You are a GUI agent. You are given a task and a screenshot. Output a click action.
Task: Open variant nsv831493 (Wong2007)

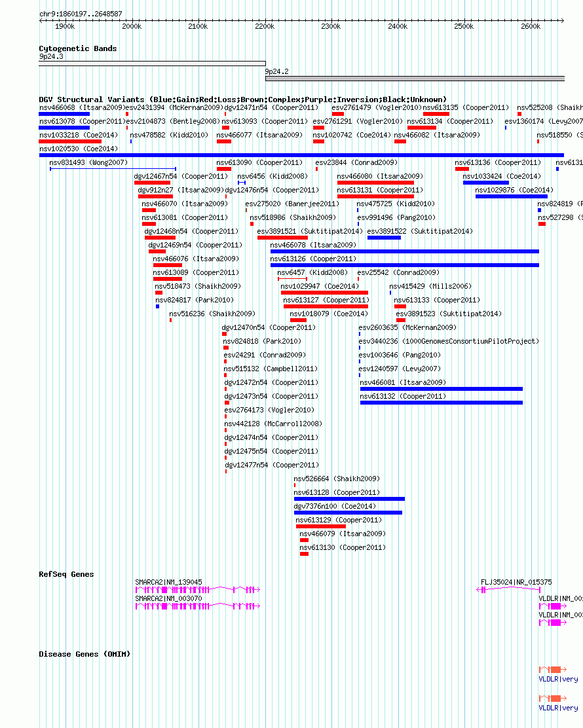tap(88, 162)
